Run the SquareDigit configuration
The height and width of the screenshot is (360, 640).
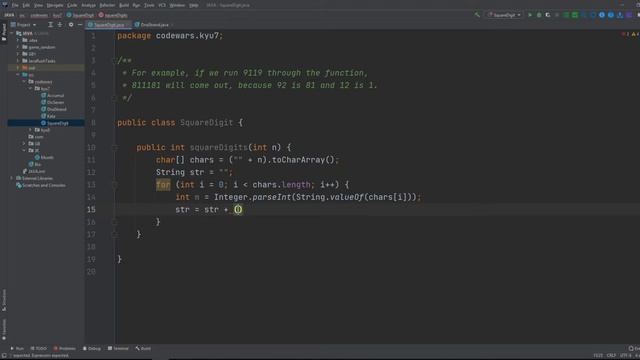click(530, 15)
